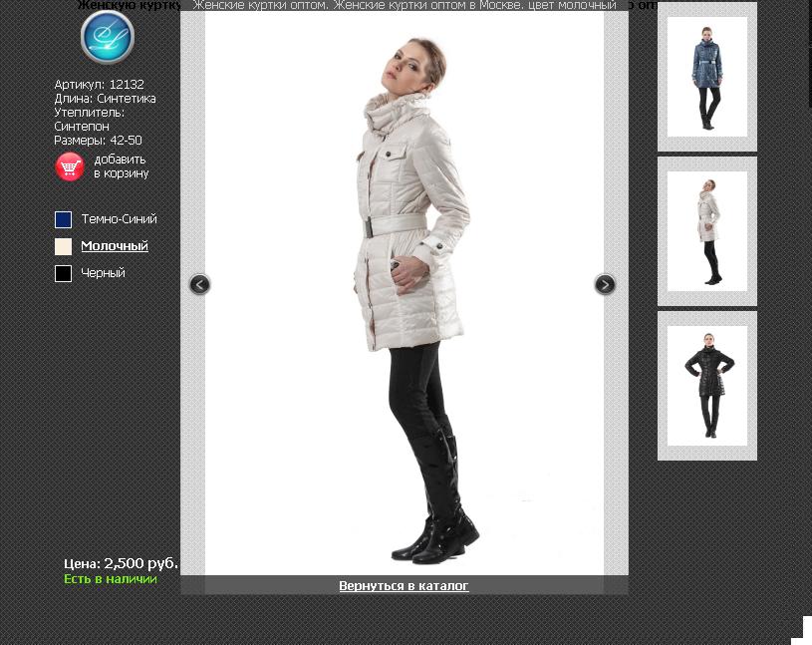Select the dark blue color swatch

click(x=63, y=219)
